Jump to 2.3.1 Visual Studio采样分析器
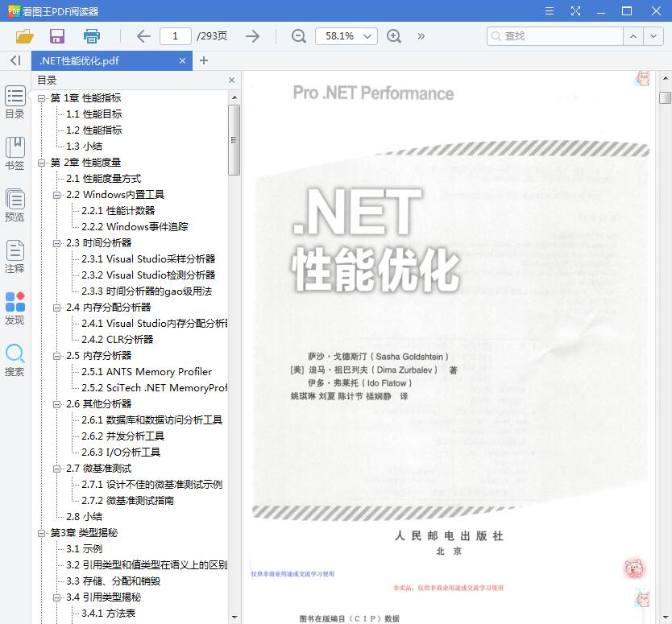 click(148, 259)
